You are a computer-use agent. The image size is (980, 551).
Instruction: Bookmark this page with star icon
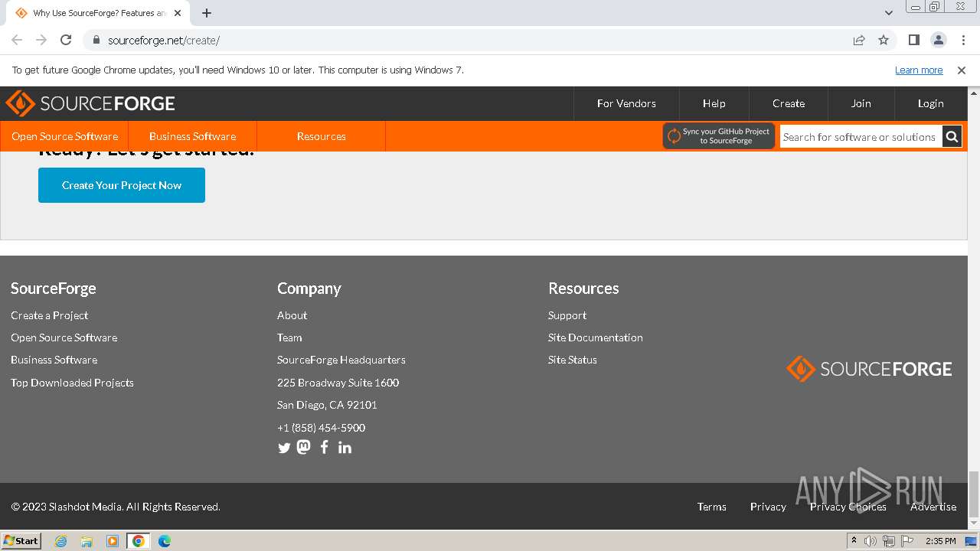click(884, 40)
